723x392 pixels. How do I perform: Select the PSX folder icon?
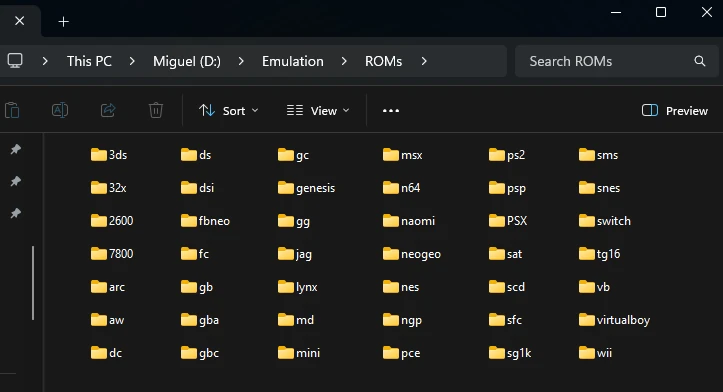(497, 220)
